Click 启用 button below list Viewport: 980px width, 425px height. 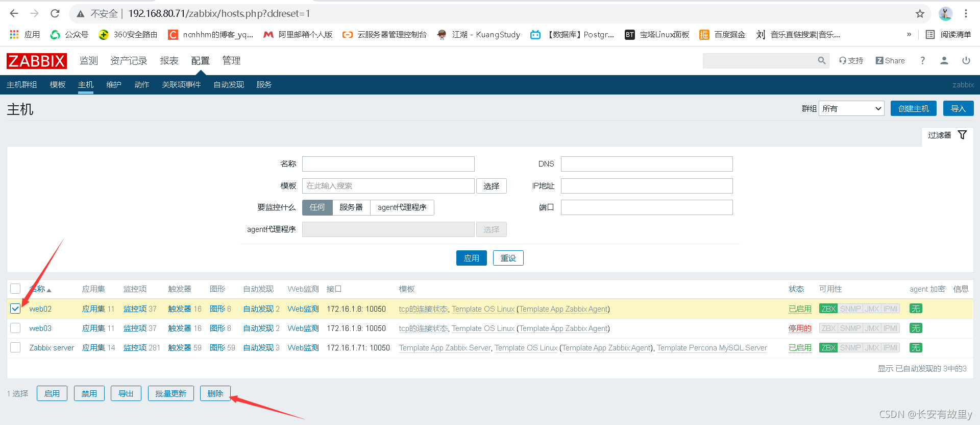point(52,393)
